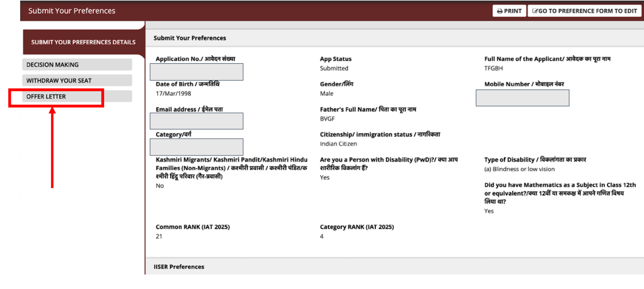This screenshot has width=644, height=289.
Task: Select the common rank value "21"
Action: tap(159, 237)
